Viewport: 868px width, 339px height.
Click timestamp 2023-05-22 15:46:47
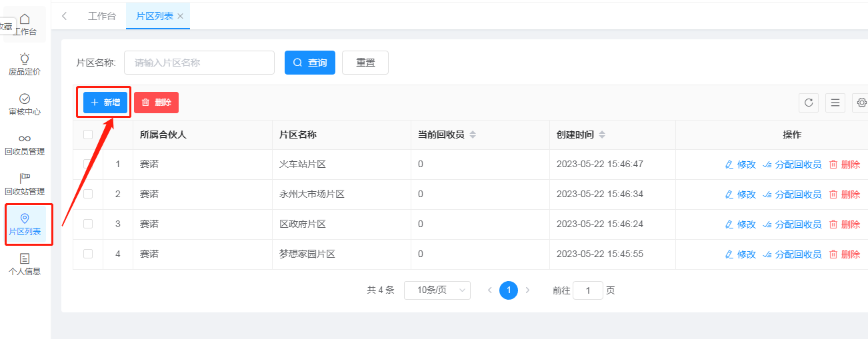click(x=600, y=165)
